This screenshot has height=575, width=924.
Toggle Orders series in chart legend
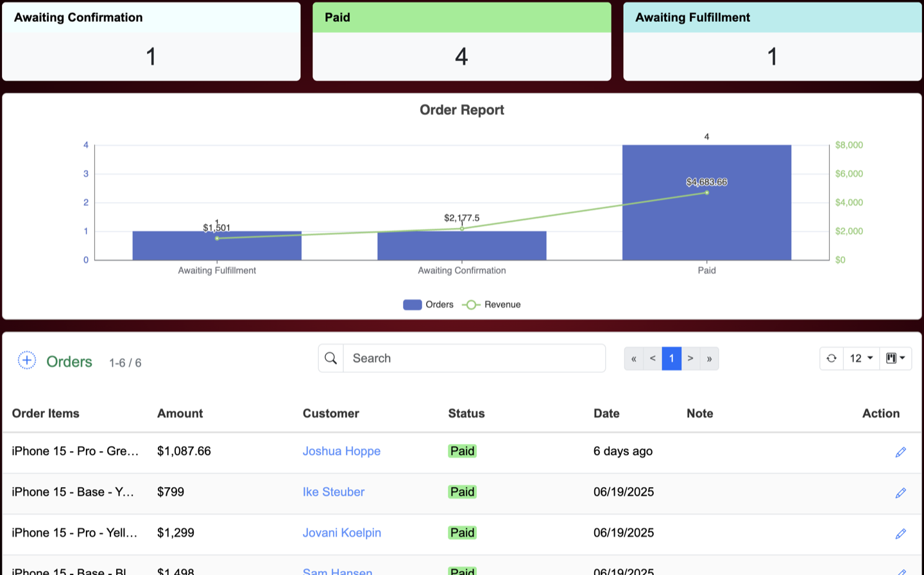[428, 305]
